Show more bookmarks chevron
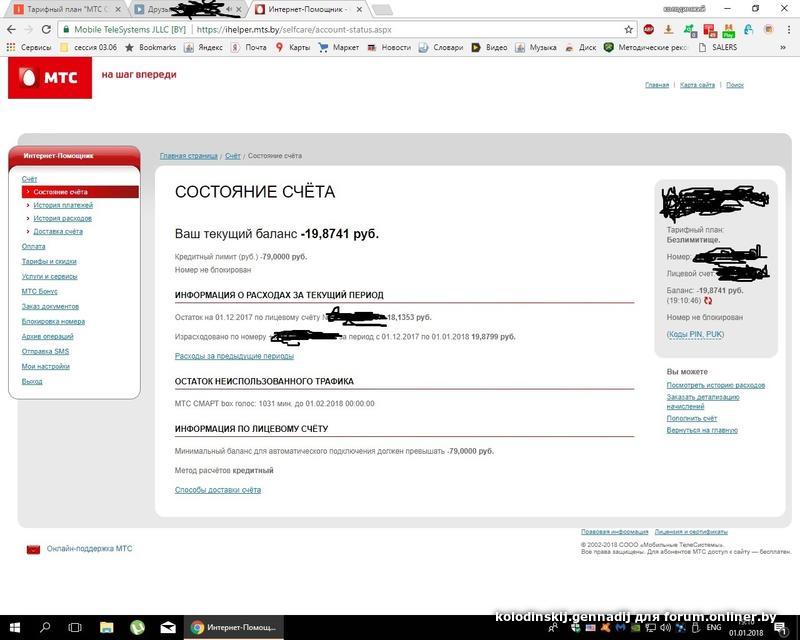The image size is (800, 640). pyautogui.click(x=783, y=47)
